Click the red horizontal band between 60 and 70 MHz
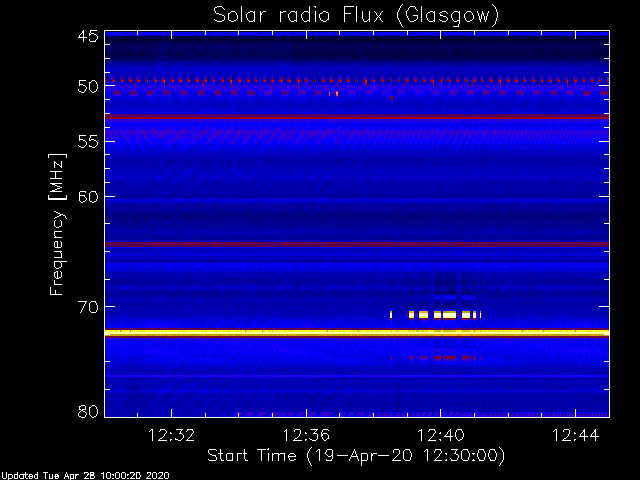 click(x=357, y=244)
